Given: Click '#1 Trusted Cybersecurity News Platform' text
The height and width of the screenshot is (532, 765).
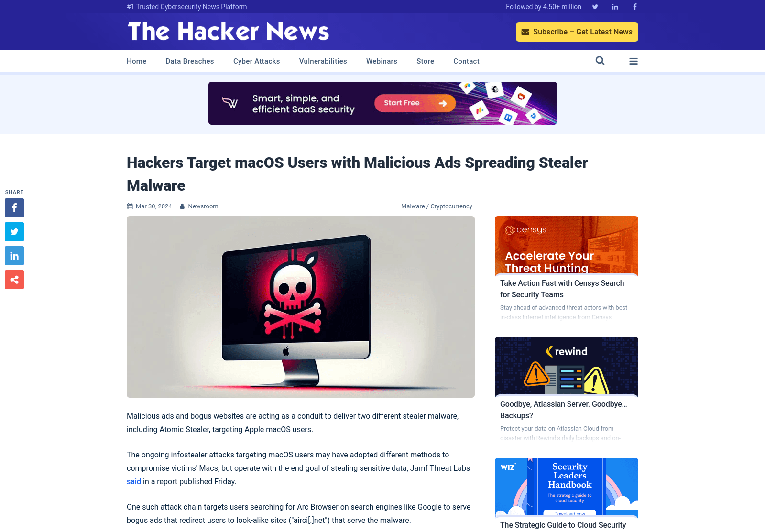Looking at the screenshot, I should [x=187, y=7].
